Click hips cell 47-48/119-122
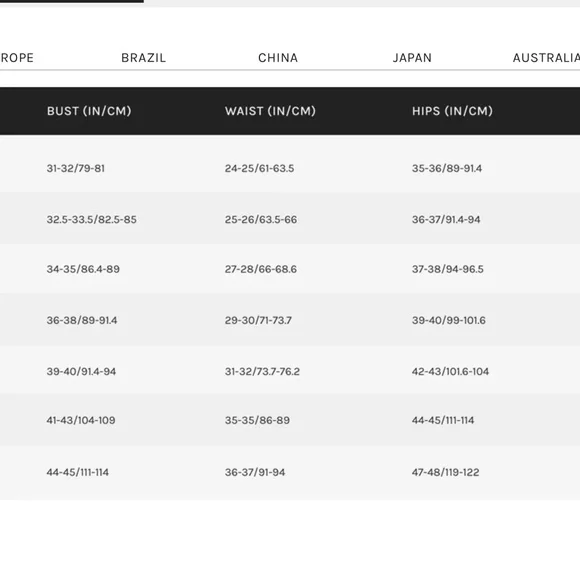 coord(445,472)
